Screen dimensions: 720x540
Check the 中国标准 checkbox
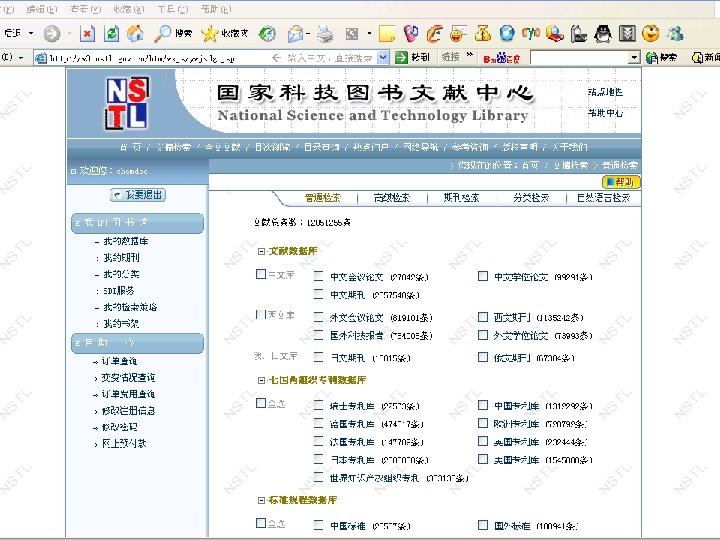tap(319, 525)
